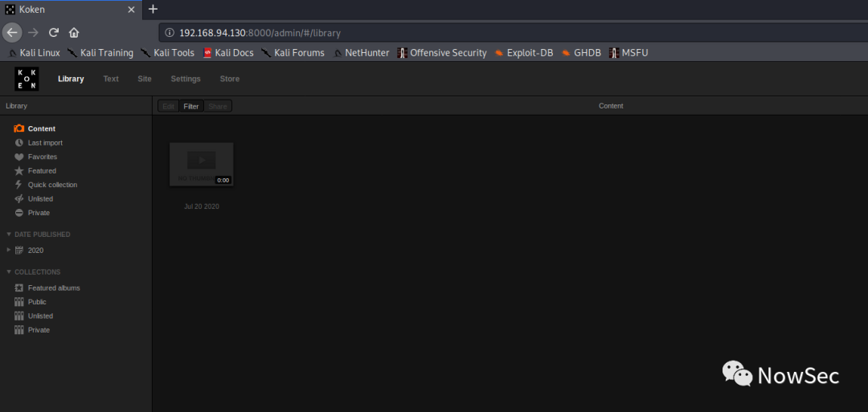Click the lightning icon beside Quick collection
Screen dimensions: 868x412
[18, 185]
